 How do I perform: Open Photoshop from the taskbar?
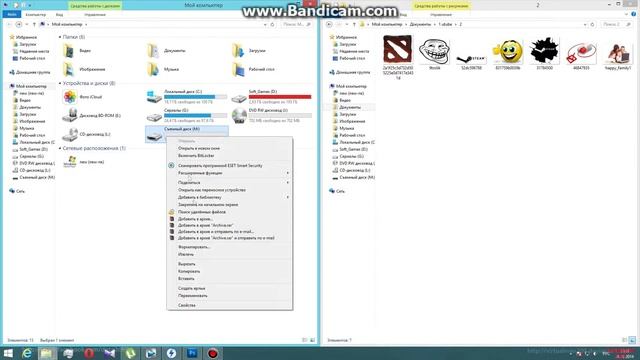pyautogui.click(x=192, y=353)
